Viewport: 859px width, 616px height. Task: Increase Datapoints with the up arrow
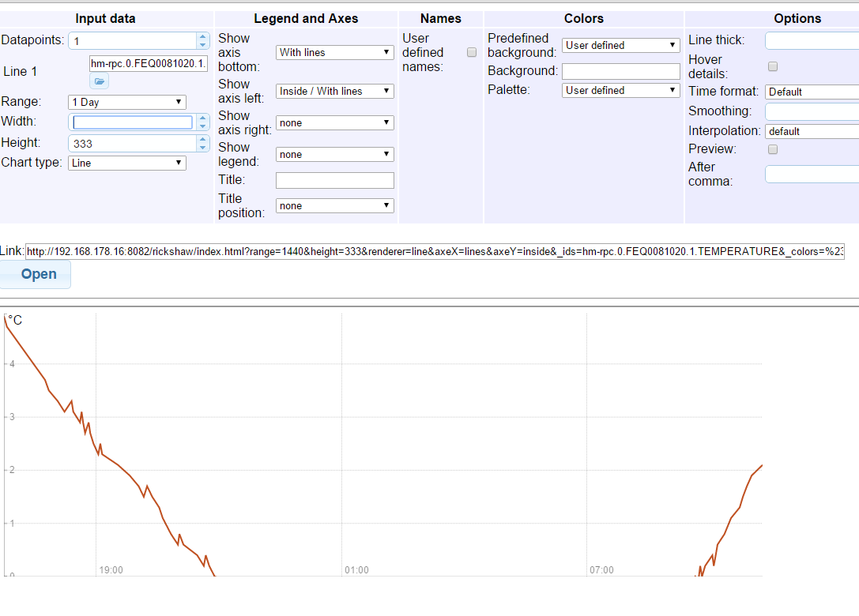coord(203,36)
